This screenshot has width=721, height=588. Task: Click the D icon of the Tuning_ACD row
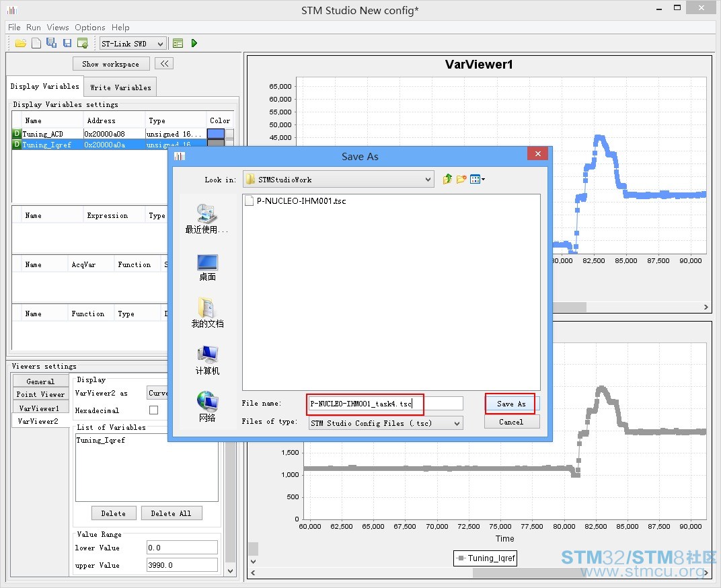pyautogui.click(x=17, y=133)
